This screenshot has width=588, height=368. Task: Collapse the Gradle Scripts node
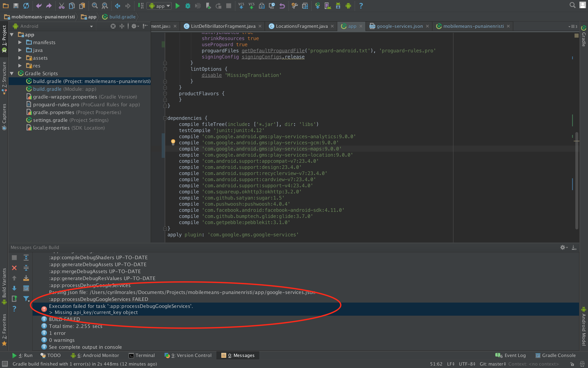[12, 74]
